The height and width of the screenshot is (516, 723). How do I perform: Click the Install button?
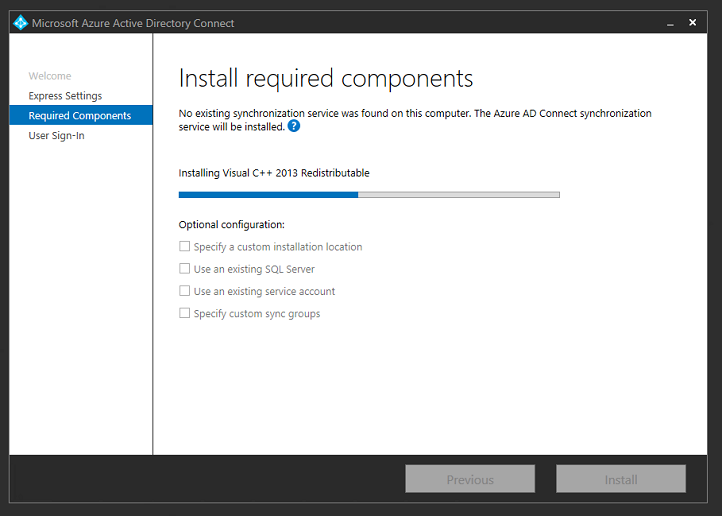click(620, 480)
